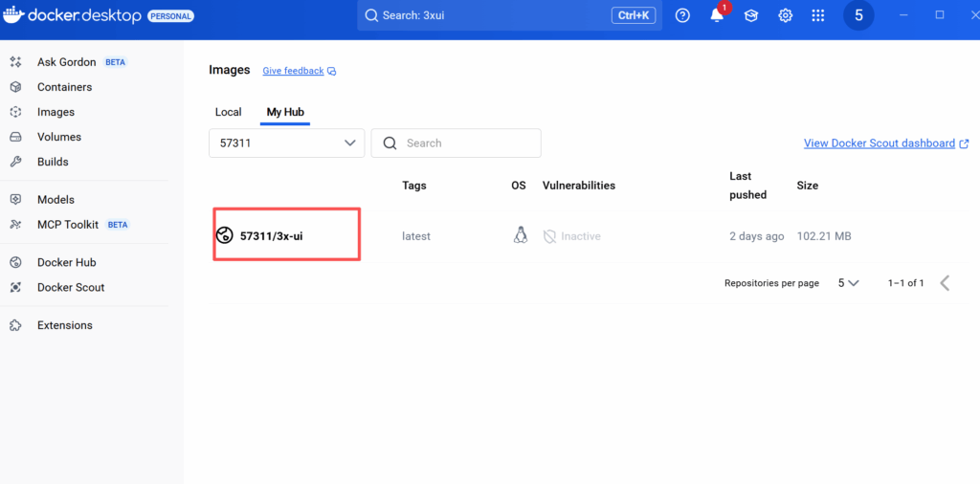
Task: Open Settings gear icon in header
Action: coord(785,16)
